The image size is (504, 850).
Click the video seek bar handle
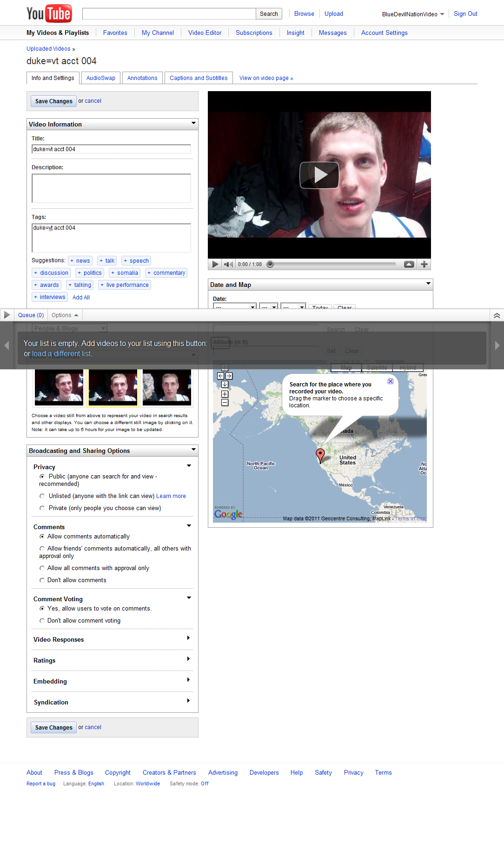tap(270, 265)
